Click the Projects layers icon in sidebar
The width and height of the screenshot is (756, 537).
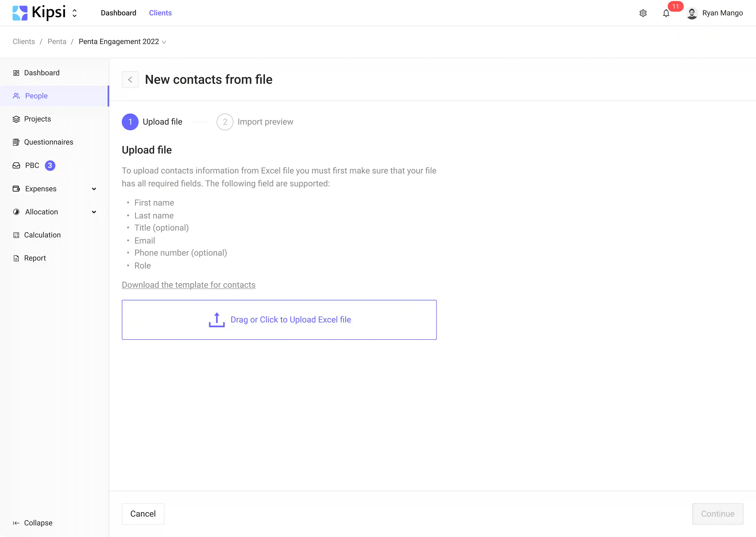click(x=16, y=119)
